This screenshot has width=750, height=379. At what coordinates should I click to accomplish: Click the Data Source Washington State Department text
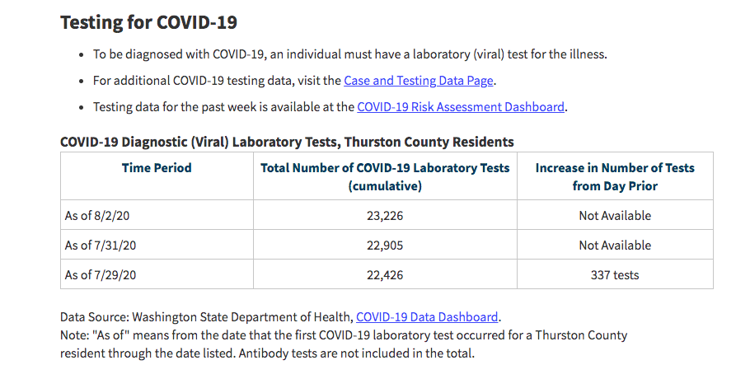207,317
